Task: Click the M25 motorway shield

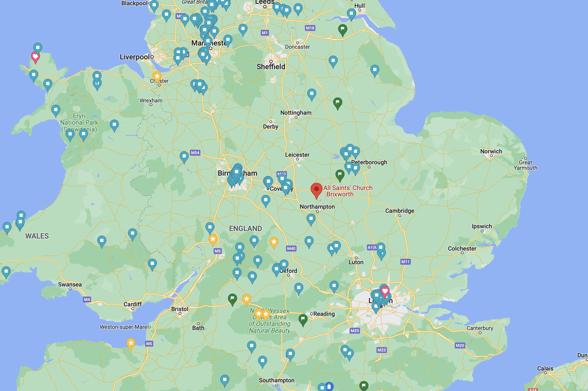Action: pos(355,331)
